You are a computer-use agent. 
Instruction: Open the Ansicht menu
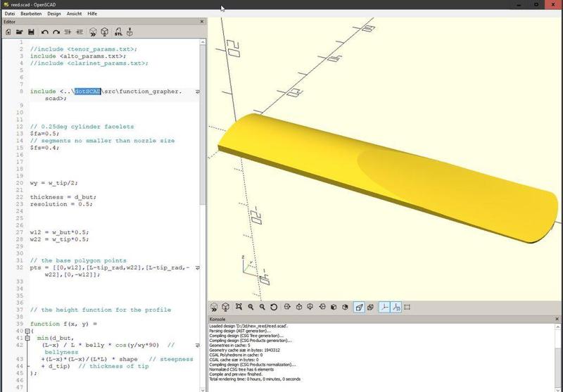coord(75,13)
